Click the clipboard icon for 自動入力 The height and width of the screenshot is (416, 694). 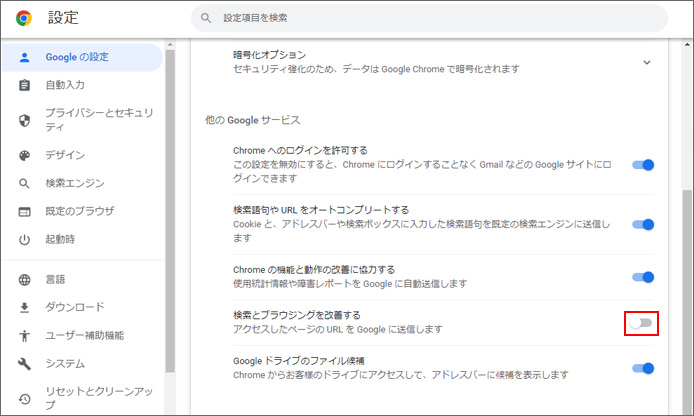[x=24, y=85]
